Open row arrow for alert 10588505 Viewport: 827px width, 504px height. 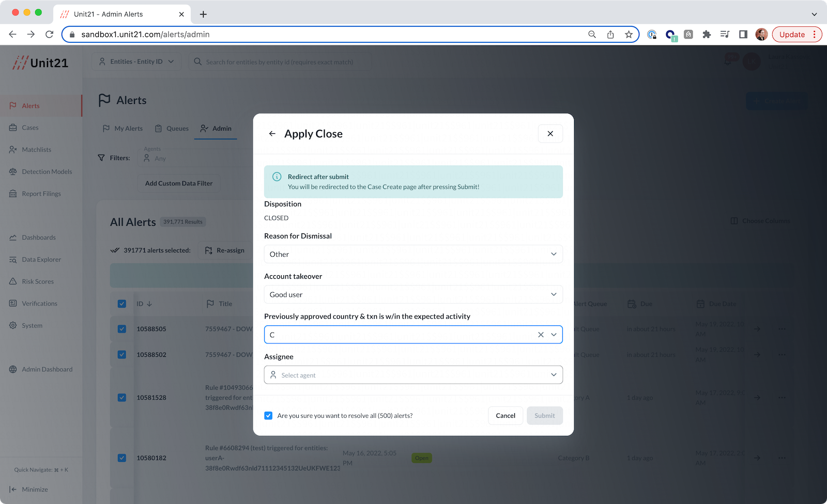click(x=757, y=329)
